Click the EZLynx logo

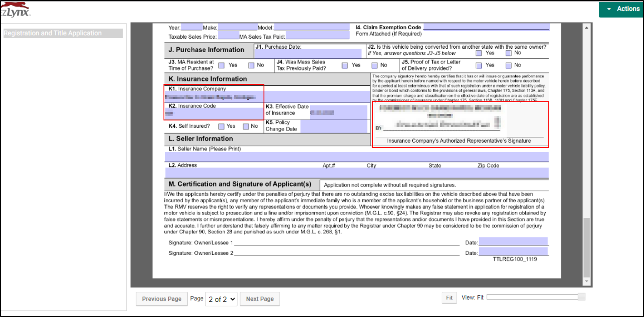pos(16,9)
